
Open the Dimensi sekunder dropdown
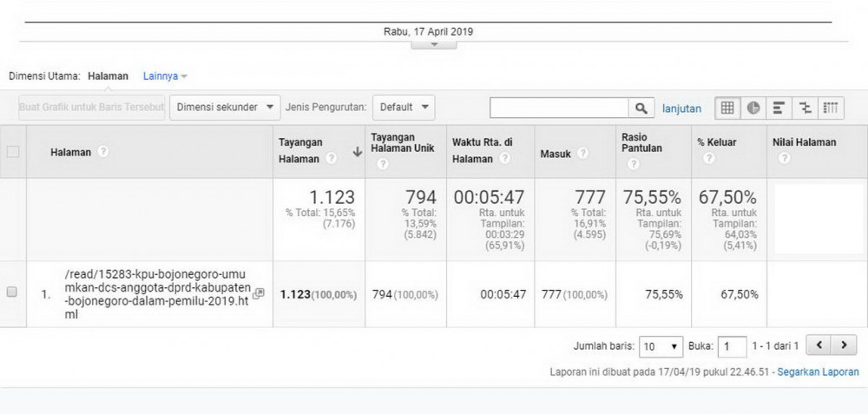tap(225, 108)
